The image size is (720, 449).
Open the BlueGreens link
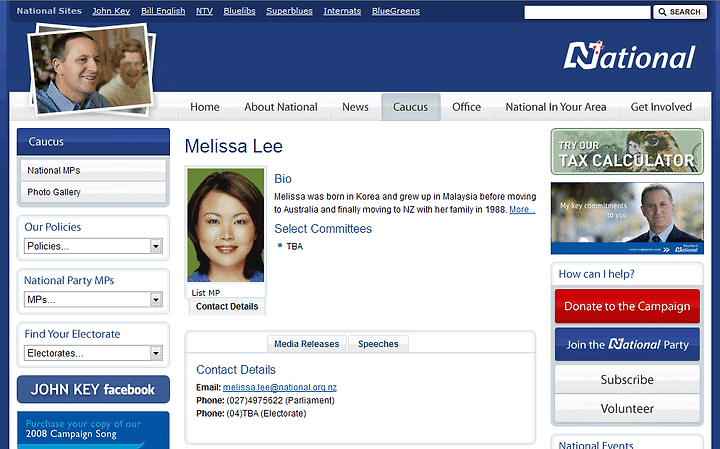396,11
